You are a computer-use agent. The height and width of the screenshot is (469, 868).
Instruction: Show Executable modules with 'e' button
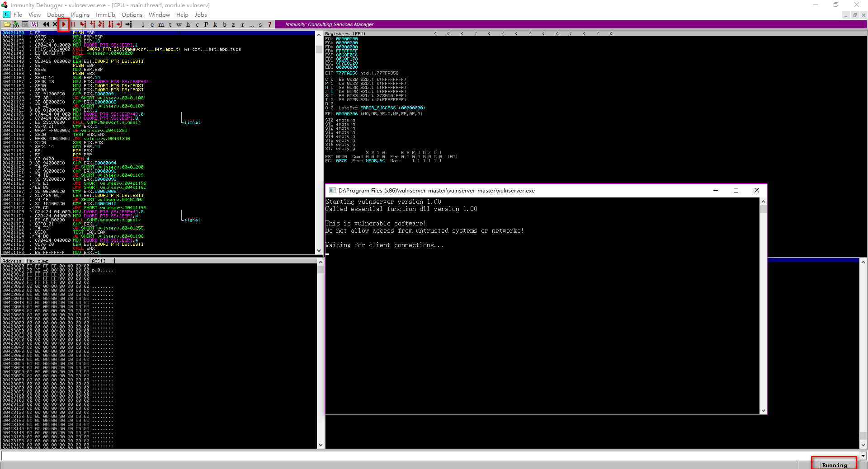(152, 24)
